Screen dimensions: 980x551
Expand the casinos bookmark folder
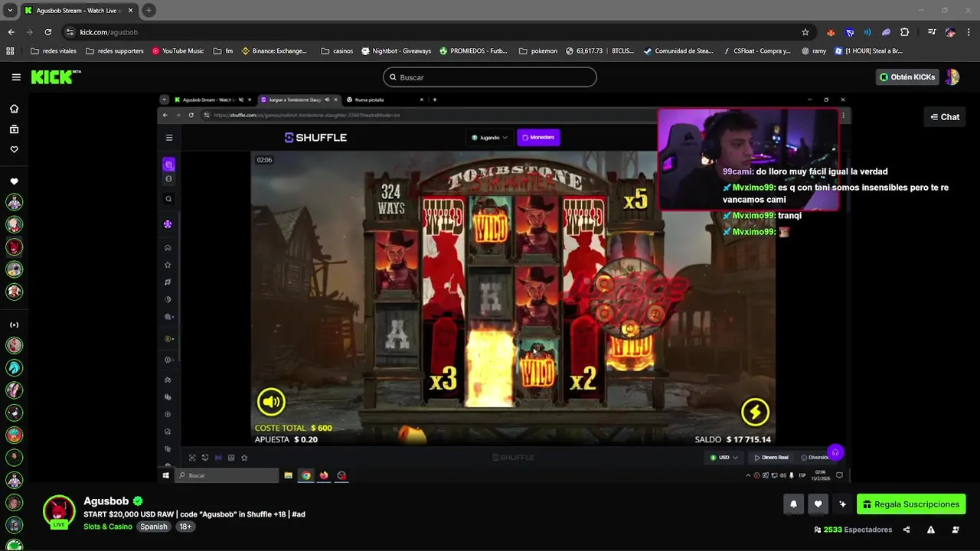pos(337,51)
